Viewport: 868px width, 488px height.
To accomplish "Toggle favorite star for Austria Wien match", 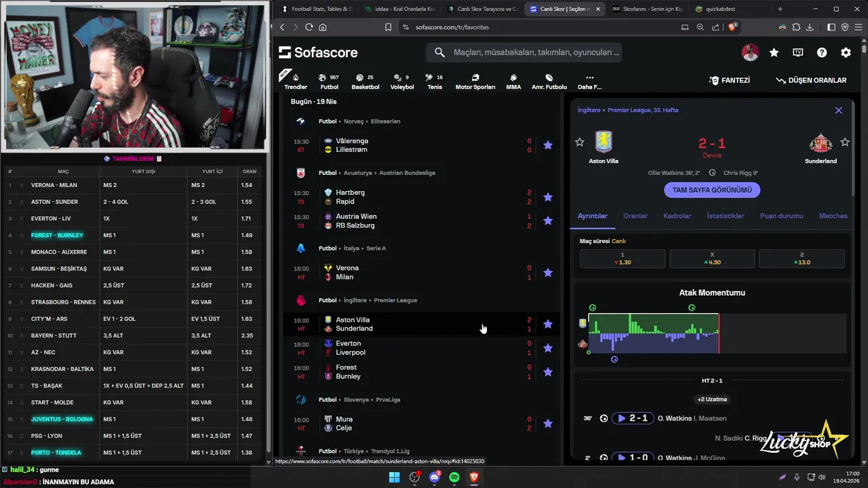I will point(548,220).
